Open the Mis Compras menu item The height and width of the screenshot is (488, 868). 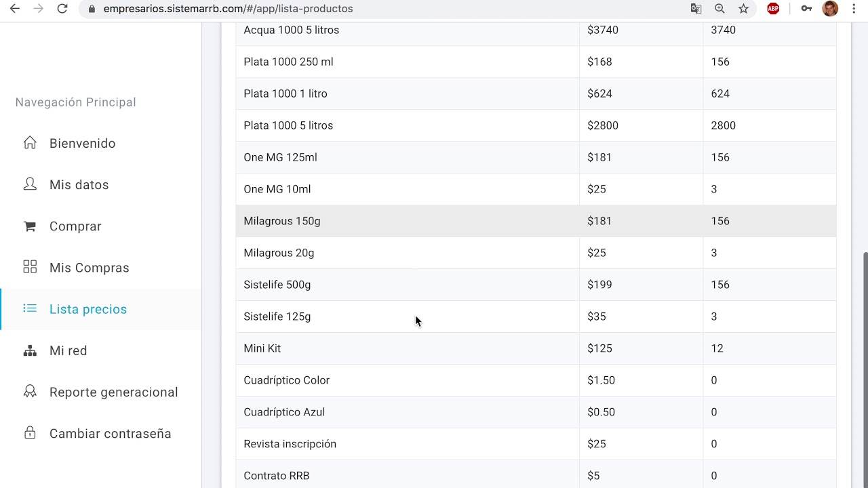[89, 268]
